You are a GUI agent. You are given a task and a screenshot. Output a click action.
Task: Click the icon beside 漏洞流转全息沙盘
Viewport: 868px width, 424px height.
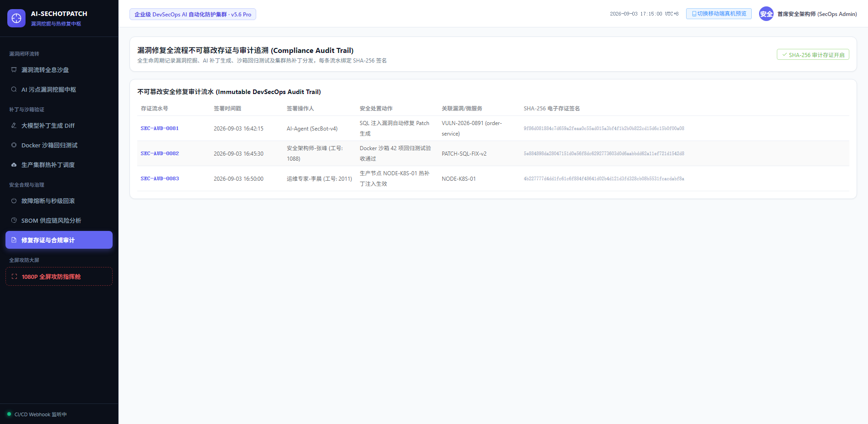coord(14,70)
